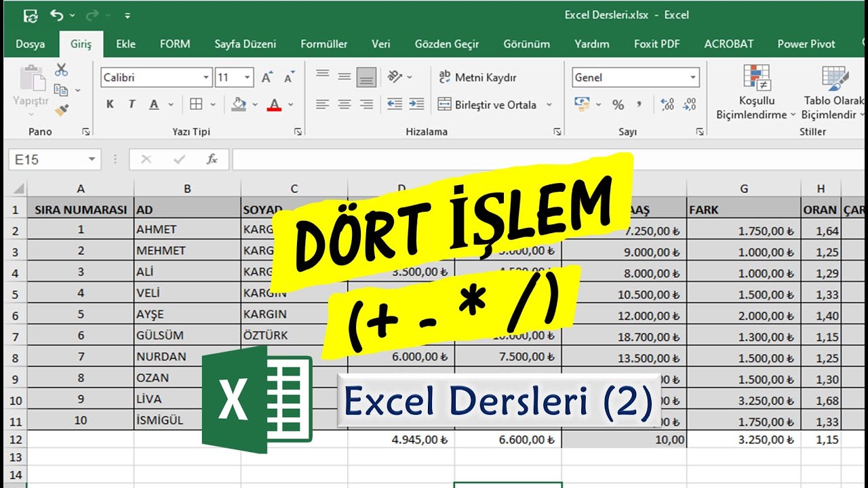Open the Calibri font name dropdown

(206, 78)
